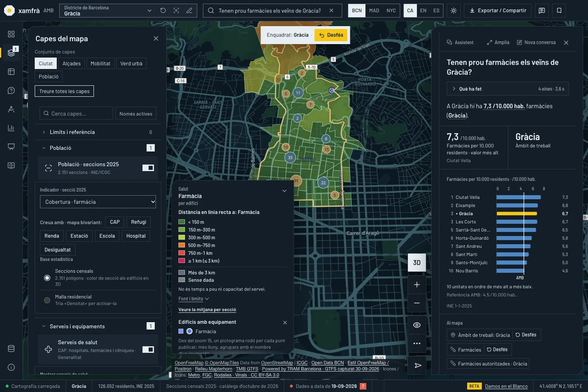Open the comments panel icon

pyautogui.click(x=542, y=11)
